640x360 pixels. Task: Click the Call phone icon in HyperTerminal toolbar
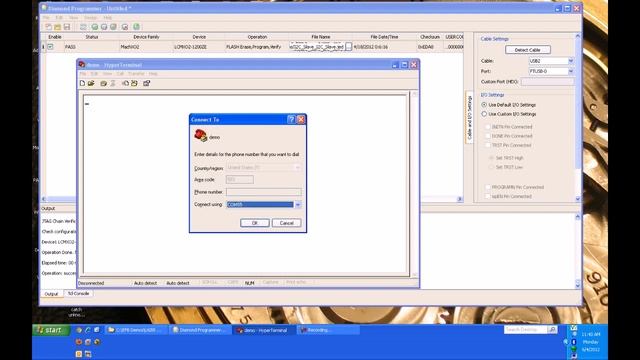104,83
